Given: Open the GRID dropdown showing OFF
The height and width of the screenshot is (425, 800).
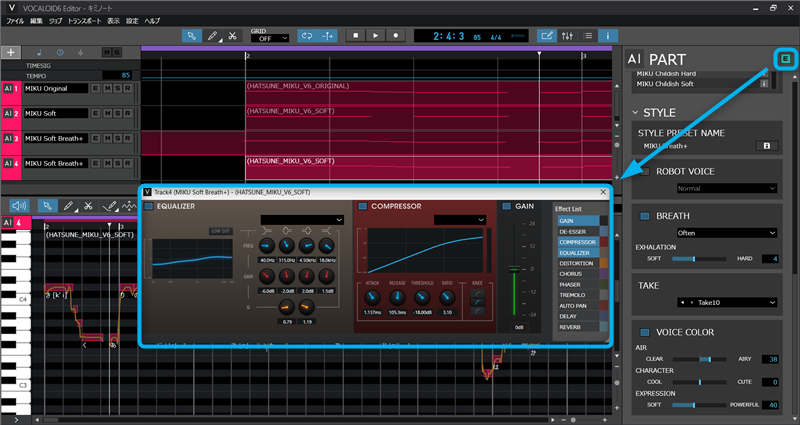Looking at the screenshot, I should point(270,39).
